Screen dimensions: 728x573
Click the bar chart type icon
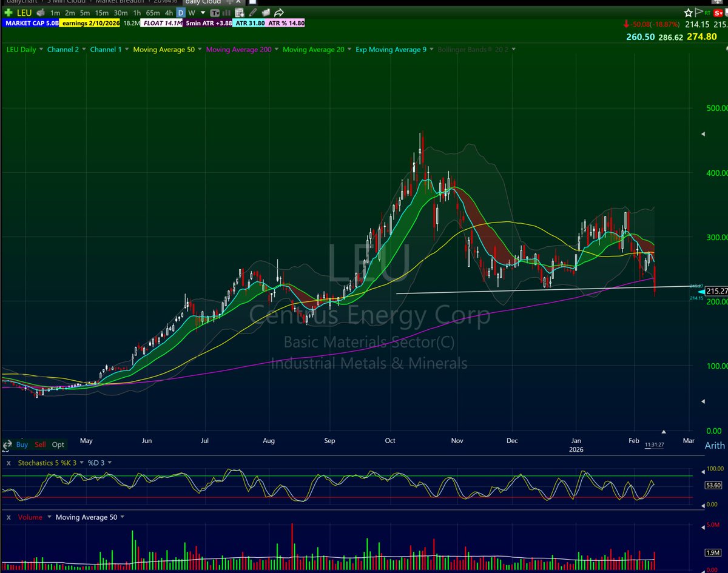(x=226, y=13)
